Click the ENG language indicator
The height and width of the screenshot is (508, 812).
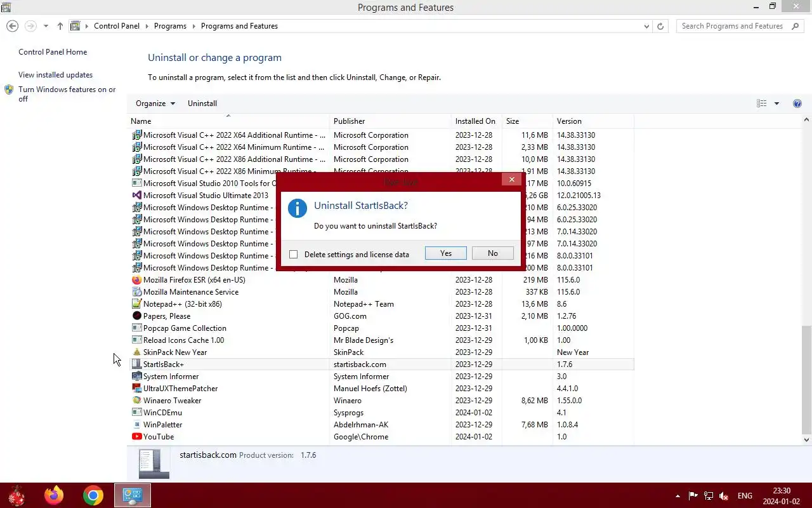[x=745, y=496]
